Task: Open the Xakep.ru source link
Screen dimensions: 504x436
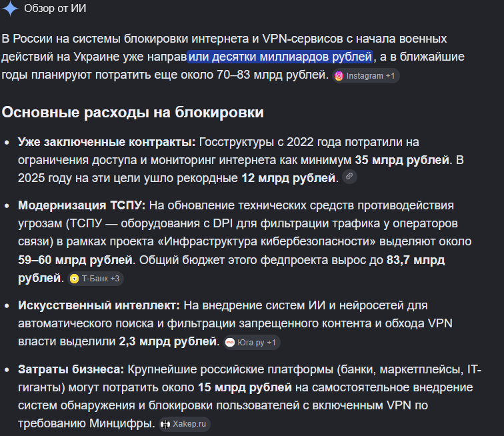Action: 185,424
